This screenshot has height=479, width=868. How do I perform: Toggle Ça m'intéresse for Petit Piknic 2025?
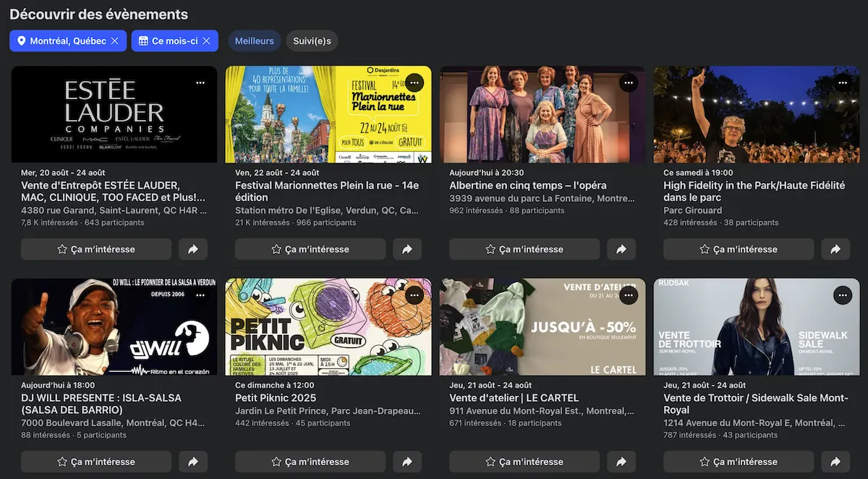pyautogui.click(x=310, y=462)
